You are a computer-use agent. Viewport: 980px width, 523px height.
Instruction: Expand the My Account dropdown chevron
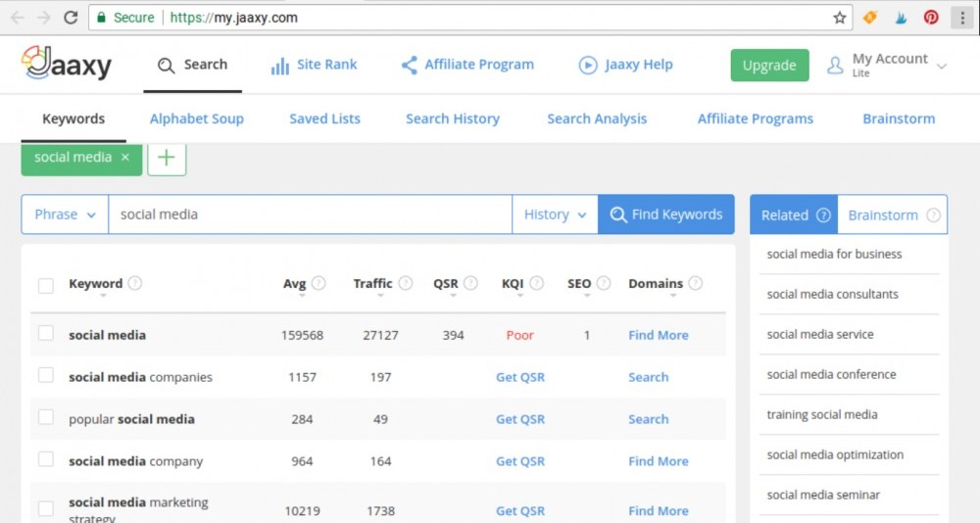(942, 66)
